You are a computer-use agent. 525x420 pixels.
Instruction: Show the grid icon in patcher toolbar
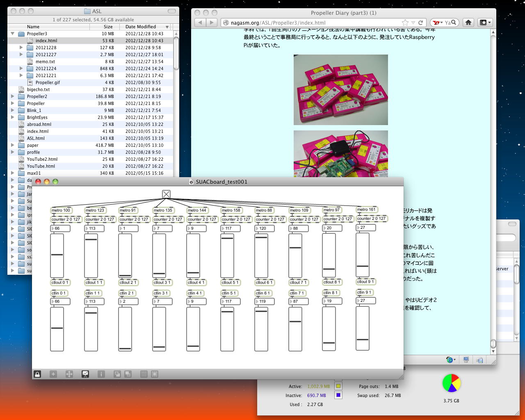(144, 374)
